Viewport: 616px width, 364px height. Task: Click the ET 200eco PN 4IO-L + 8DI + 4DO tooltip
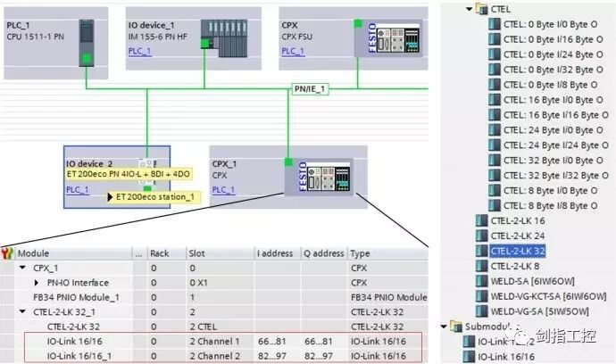pyautogui.click(x=129, y=174)
